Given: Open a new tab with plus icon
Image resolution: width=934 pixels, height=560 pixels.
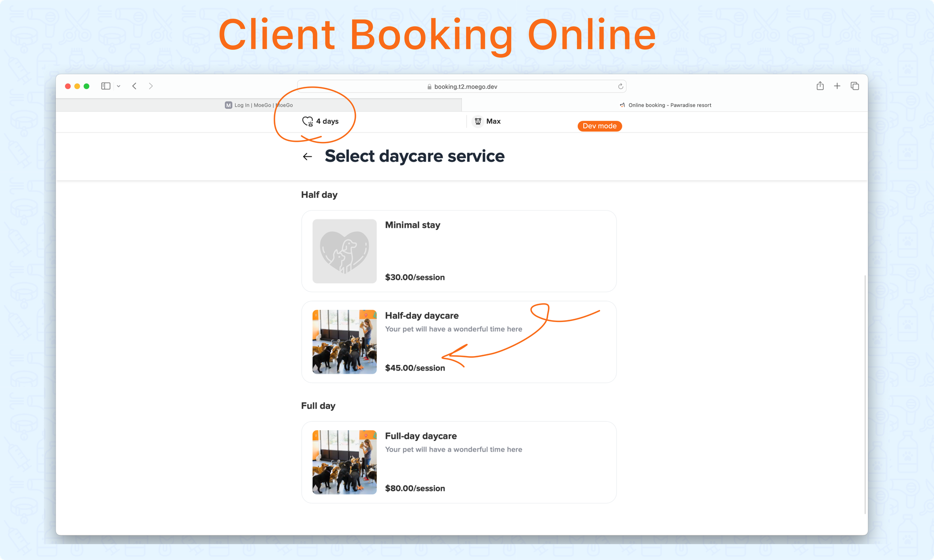Looking at the screenshot, I should 837,86.
